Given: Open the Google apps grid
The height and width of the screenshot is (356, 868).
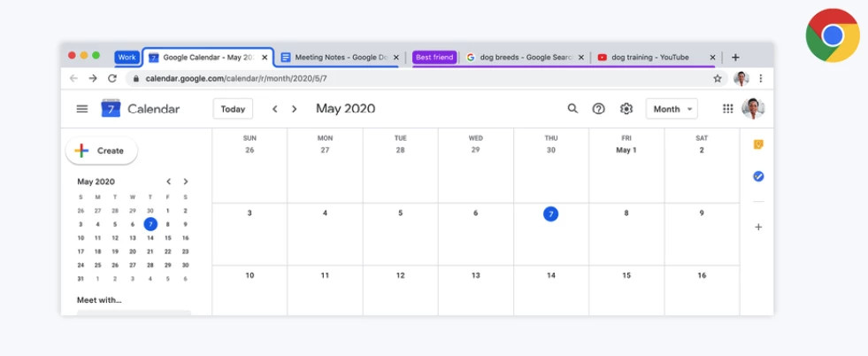Looking at the screenshot, I should (x=728, y=109).
